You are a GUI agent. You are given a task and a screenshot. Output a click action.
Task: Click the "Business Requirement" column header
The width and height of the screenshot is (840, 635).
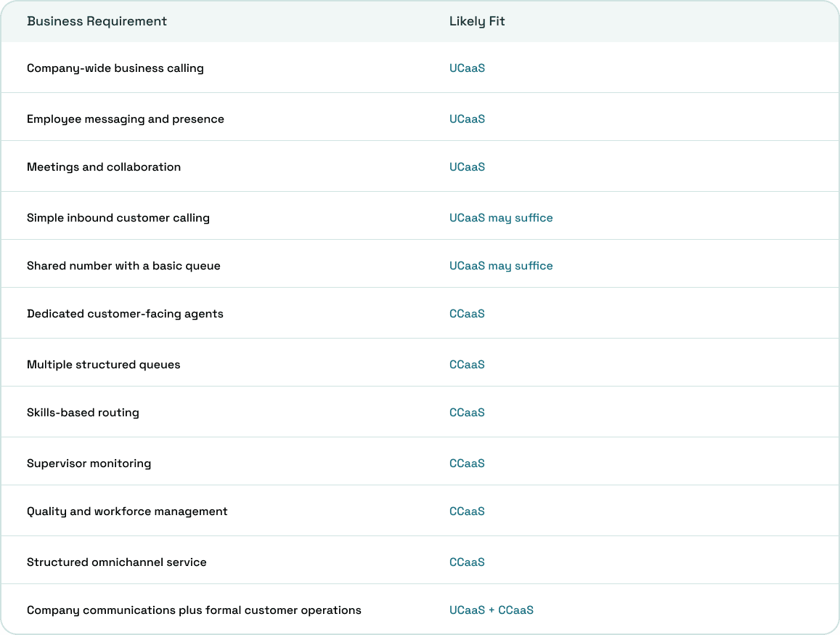(97, 22)
